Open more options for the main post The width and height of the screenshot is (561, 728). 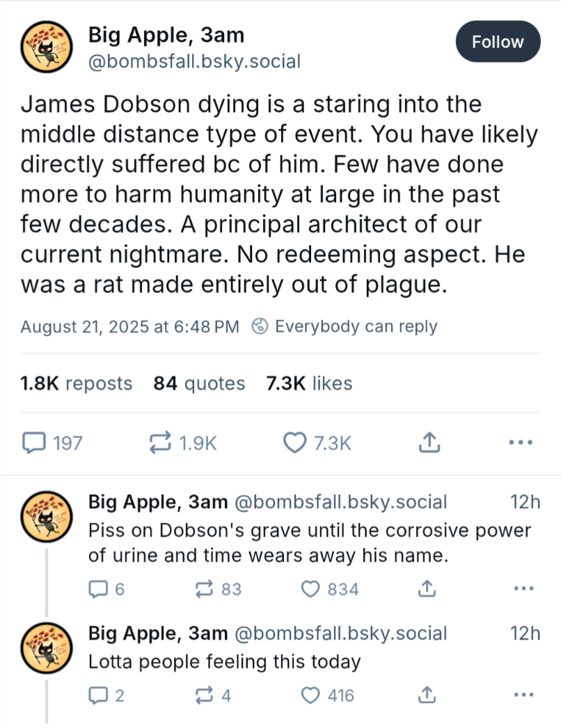pos(521,443)
